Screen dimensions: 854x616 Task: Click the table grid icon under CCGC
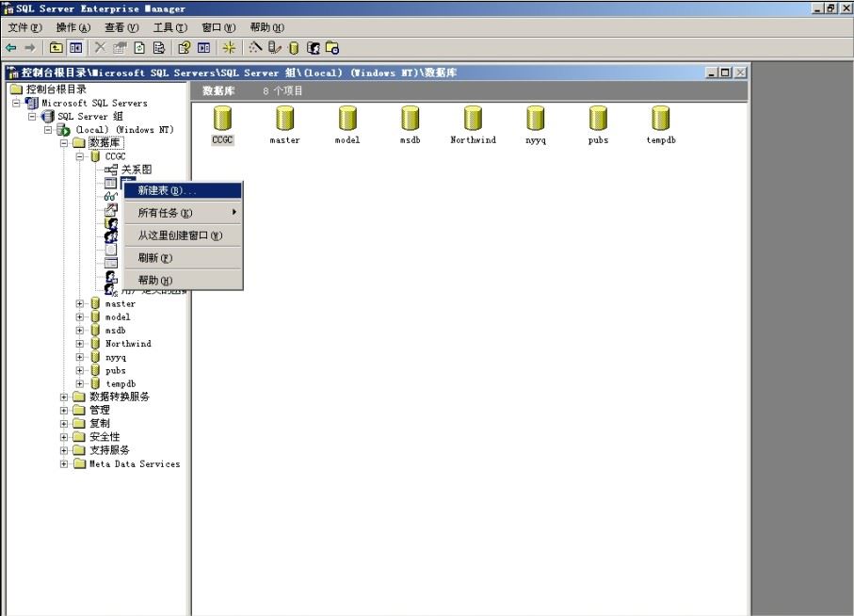point(110,183)
